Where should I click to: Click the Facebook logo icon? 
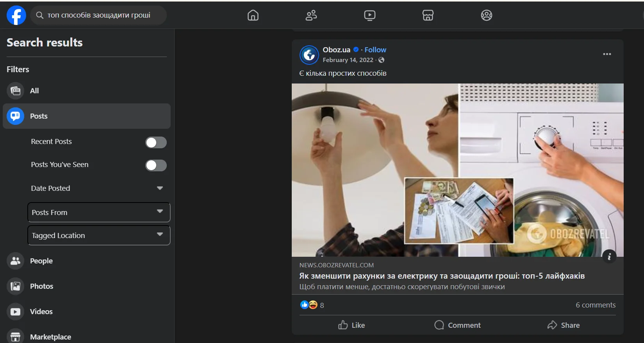16,15
